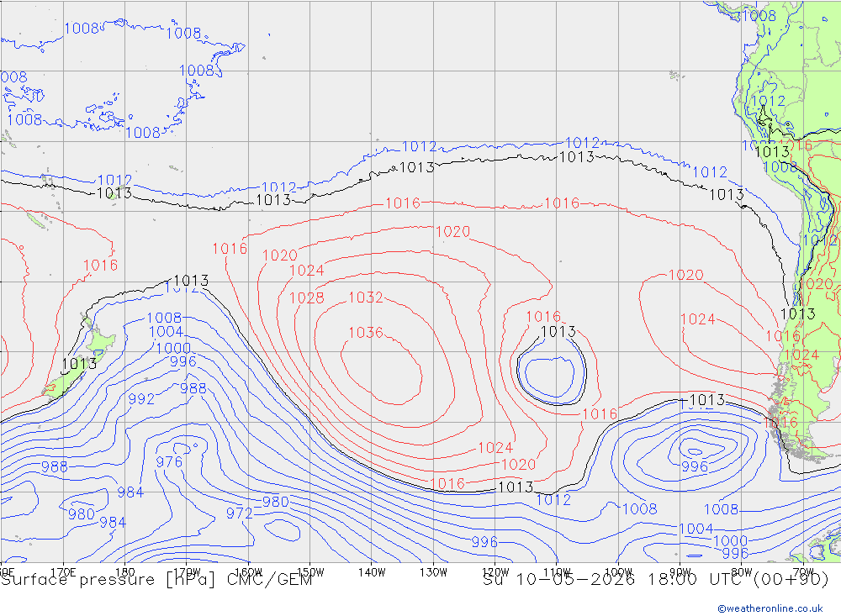Click the 1013 label on New Zealand's South Island

point(79,364)
